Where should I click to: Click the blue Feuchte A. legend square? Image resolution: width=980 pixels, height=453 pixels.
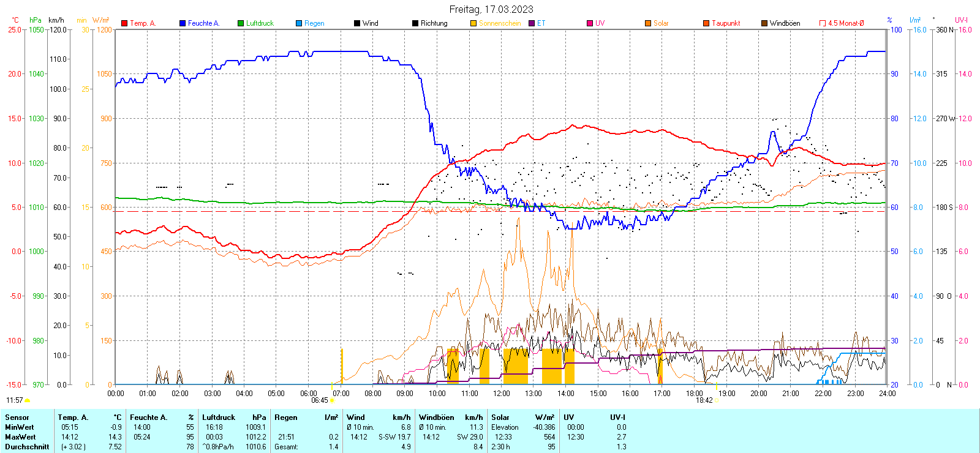tap(183, 23)
